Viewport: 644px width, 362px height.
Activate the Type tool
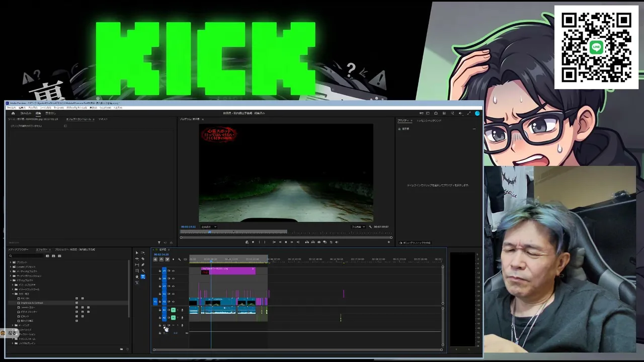point(143,277)
